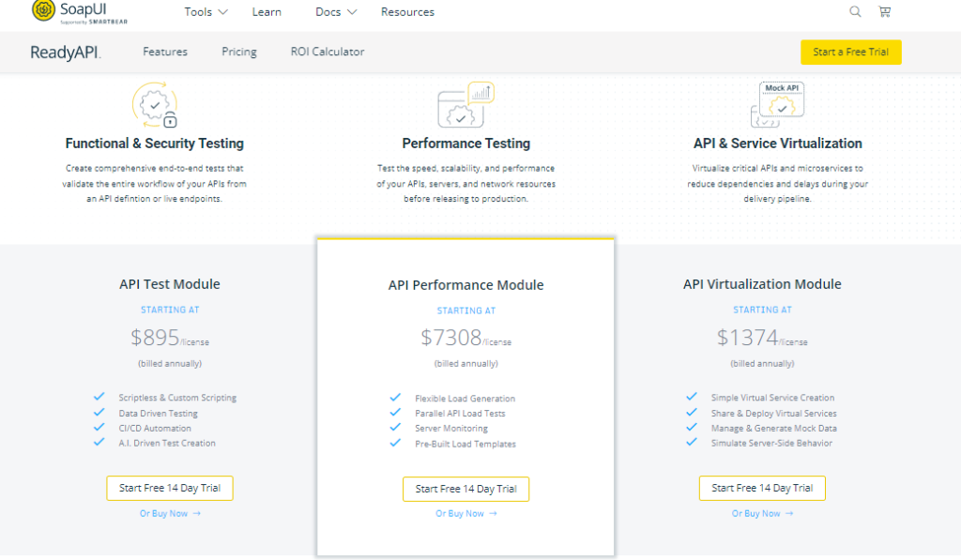961x560 pixels.
Task: Click checkmark beside Share & Deploy Virtual Services
Action: 692,413
